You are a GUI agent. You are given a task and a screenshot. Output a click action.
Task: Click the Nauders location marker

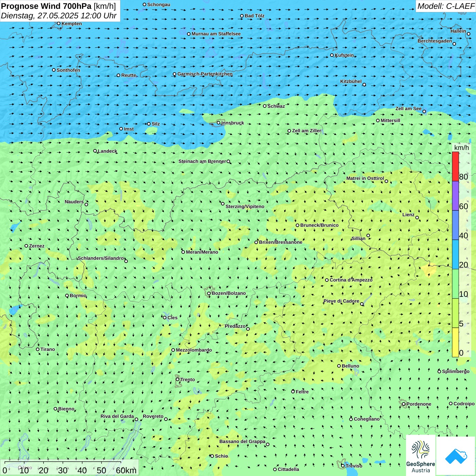(86, 204)
